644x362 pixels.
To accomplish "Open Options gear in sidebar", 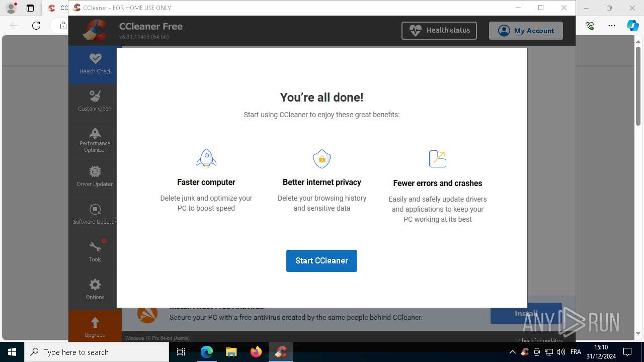I will click(x=95, y=290).
